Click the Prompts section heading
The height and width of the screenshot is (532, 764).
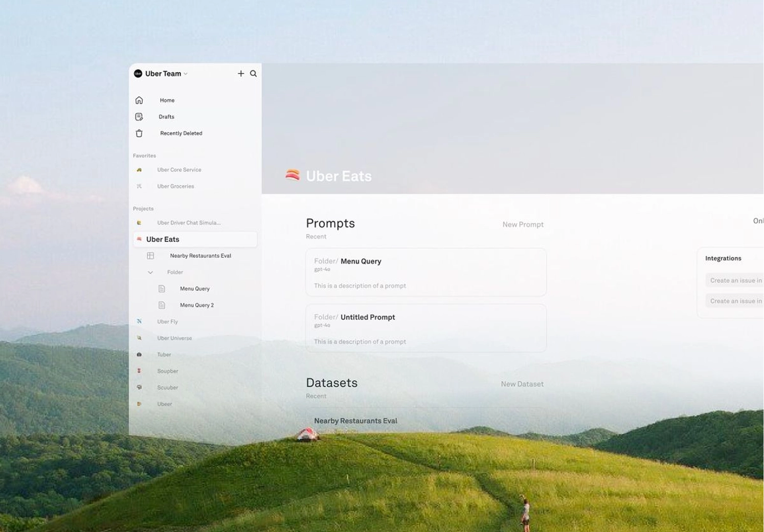330,224
